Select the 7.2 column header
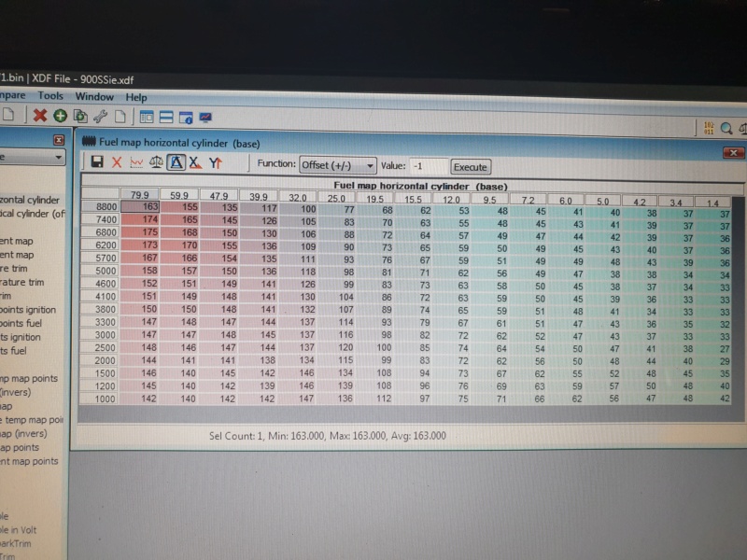747x560 pixels. click(x=528, y=200)
